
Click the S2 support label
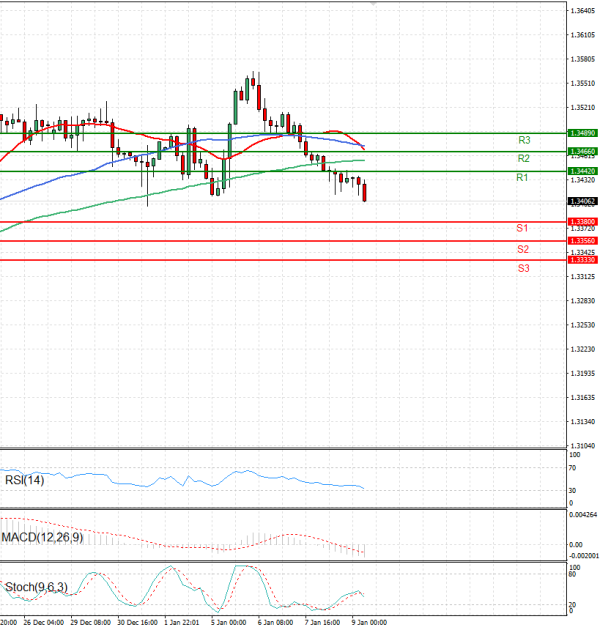point(523,249)
